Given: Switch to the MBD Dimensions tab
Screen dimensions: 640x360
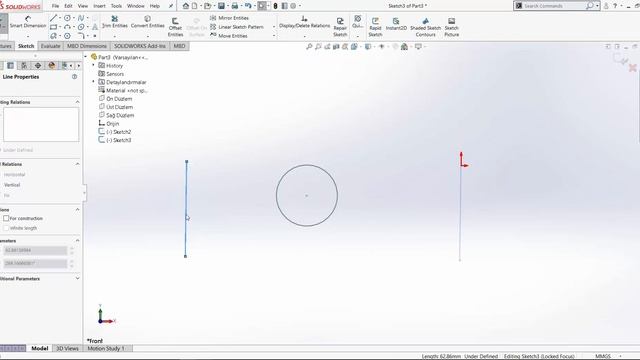Looking at the screenshot, I should point(87,46).
